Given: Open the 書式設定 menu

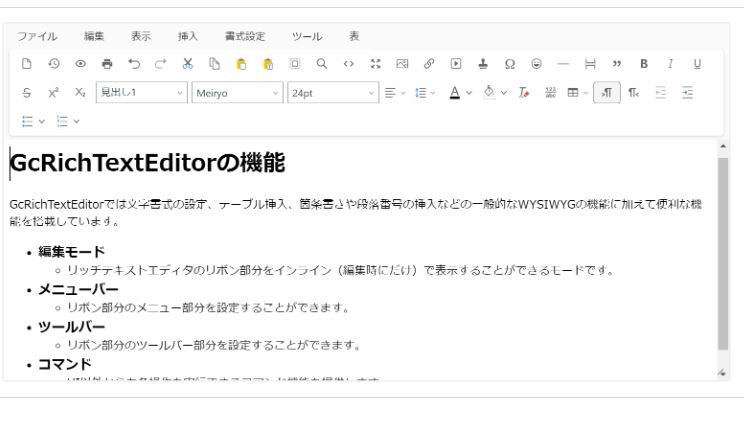Looking at the screenshot, I should (x=245, y=36).
